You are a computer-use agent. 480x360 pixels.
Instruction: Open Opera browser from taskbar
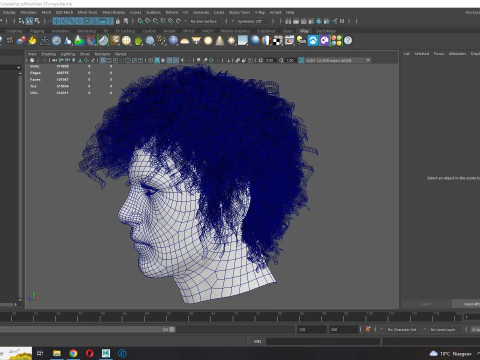click(x=89, y=353)
